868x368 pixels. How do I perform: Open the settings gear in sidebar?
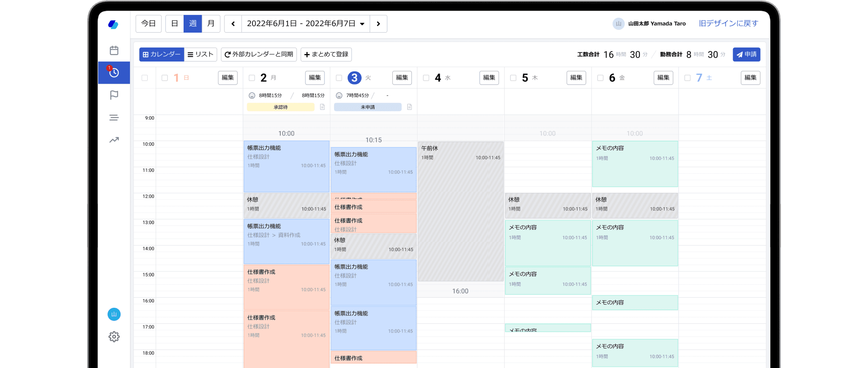tap(114, 337)
